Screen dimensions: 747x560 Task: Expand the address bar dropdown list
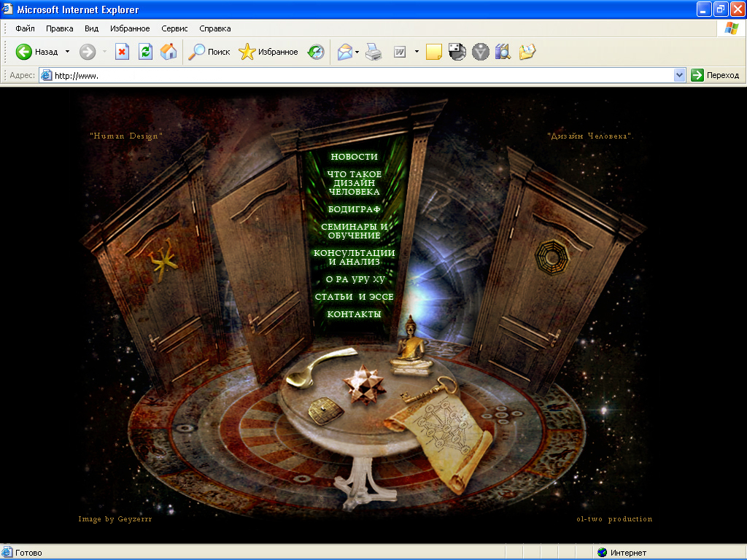tap(679, 75)
